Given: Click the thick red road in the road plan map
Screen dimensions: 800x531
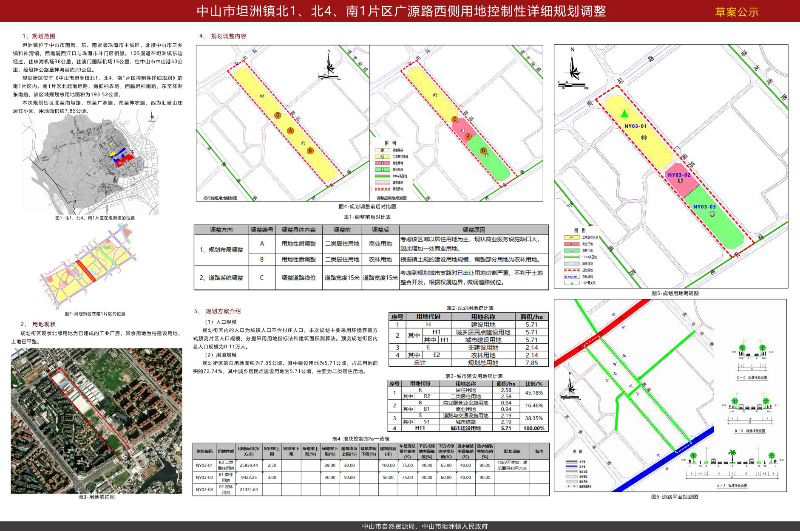Looking at the screenshot, I should tap(602, 333).
